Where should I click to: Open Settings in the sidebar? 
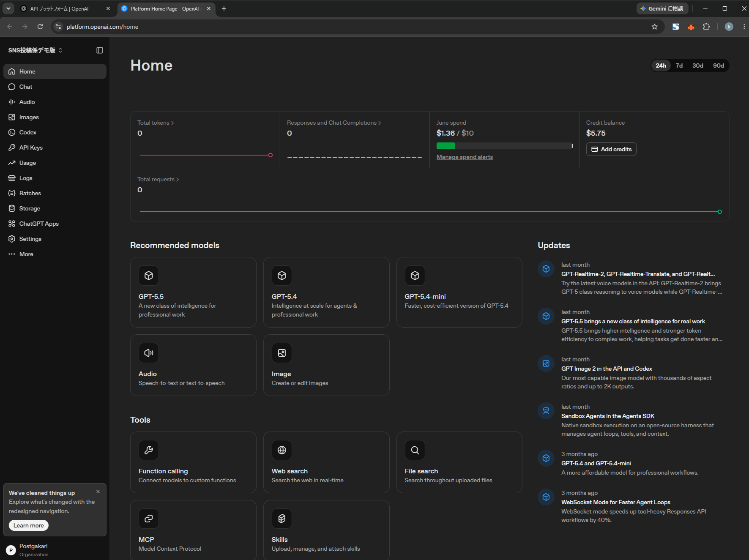55,239
